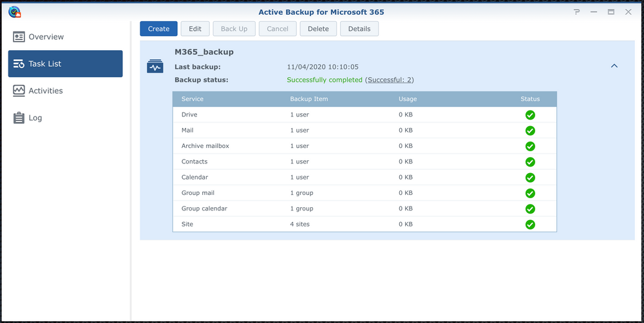Select the Task List menu item

(x=65, y=64)
